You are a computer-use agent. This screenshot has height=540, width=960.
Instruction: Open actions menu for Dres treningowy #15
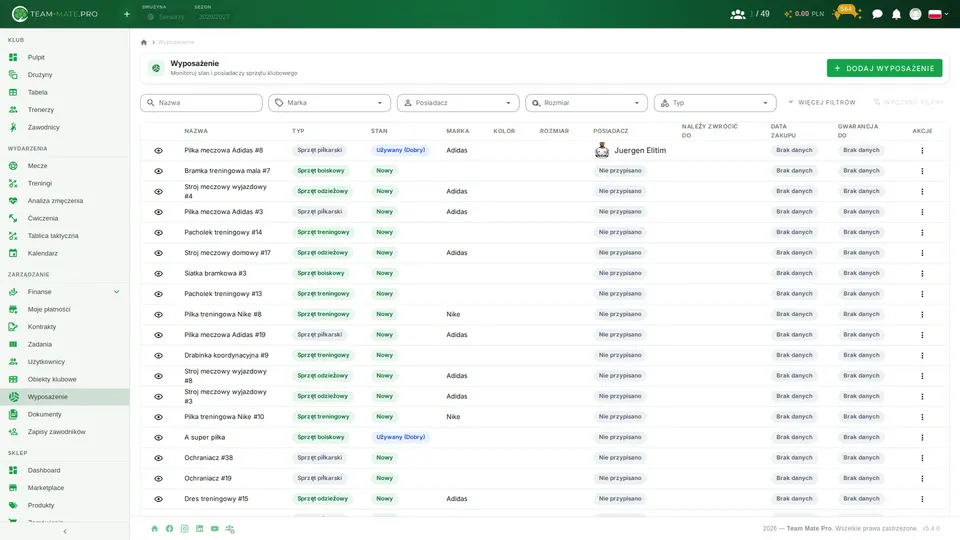pyautogui.click(x=922, y=499)
